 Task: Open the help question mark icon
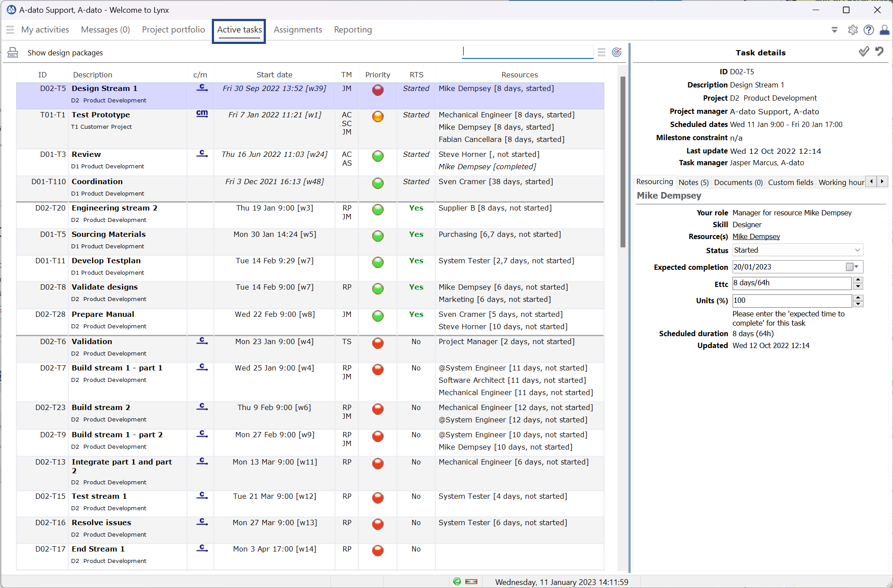tap(868, 30)
